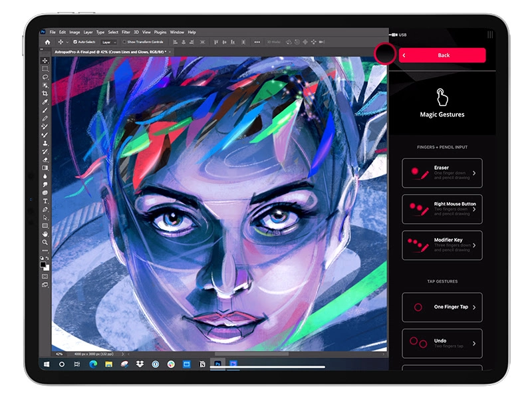Viewport: 532px width, 399px height.
Task: Open the Move tool preset picker arrow
Action: [67, 42]
